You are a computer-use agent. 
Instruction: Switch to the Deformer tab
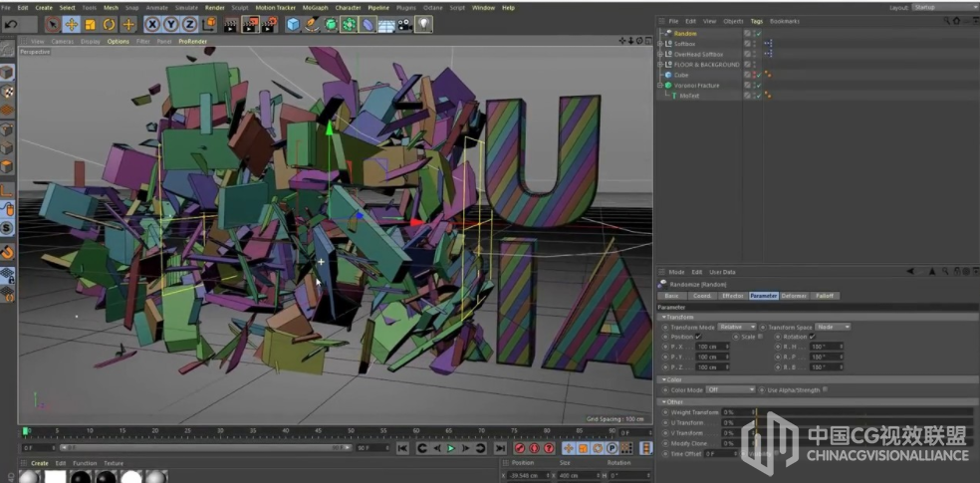[795, 296]
